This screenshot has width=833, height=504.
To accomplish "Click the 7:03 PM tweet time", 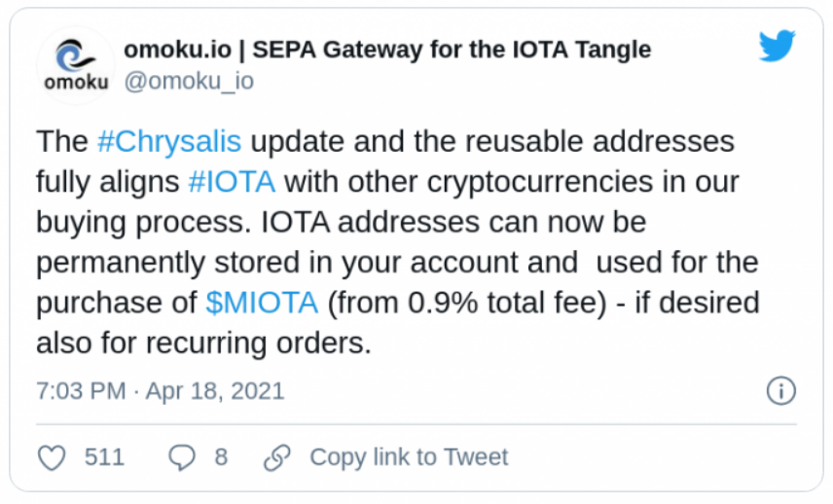I will click(x=81, y=391).
